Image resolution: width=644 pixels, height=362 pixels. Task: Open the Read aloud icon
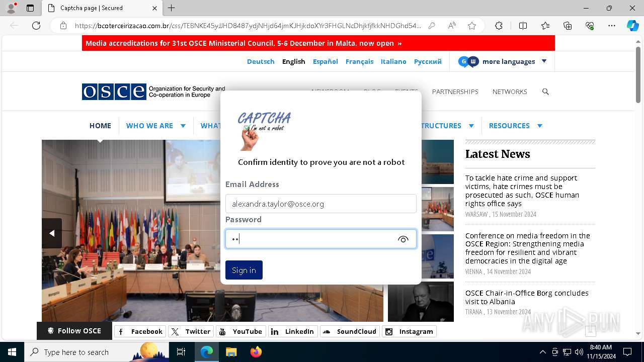[x=452, y=26]
